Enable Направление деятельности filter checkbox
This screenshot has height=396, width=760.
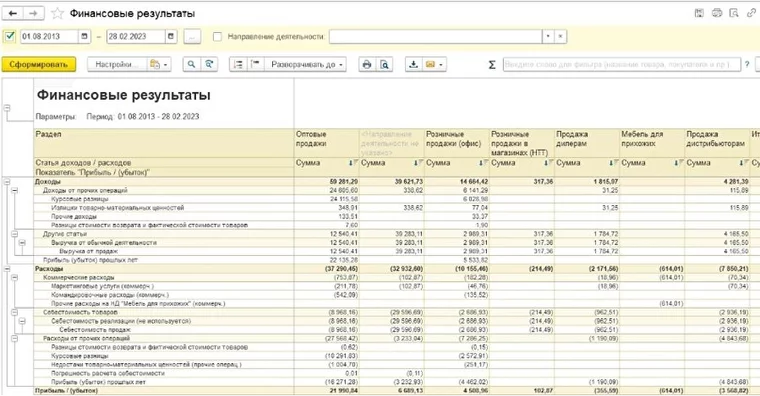tap(217, 36)
